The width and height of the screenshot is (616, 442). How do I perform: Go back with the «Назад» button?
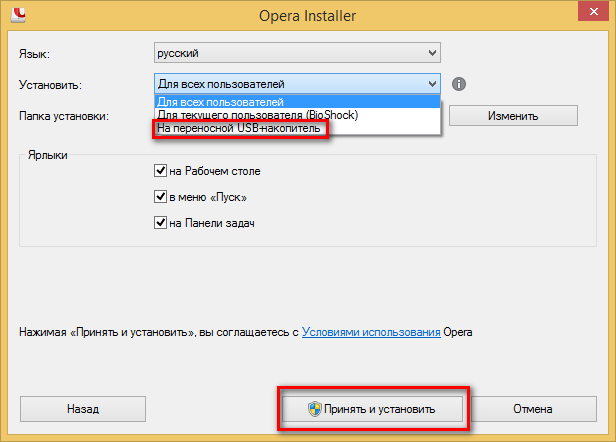point(83,409)
